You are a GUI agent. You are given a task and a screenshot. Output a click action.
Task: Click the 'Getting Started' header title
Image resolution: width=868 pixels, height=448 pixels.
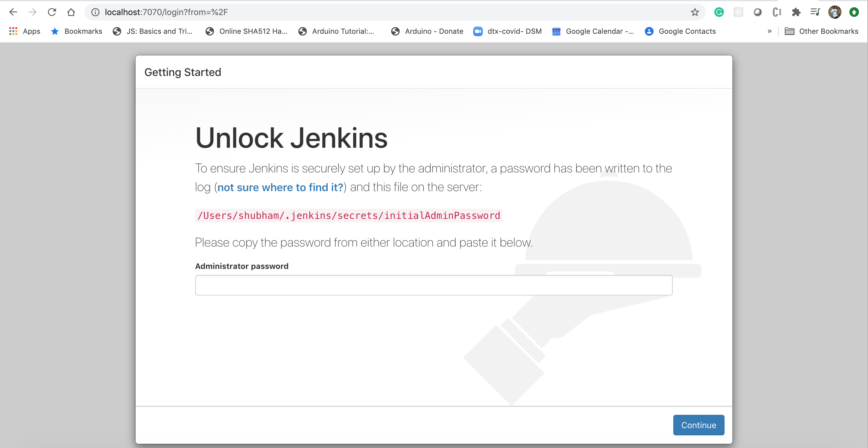(x=183, y=72)
